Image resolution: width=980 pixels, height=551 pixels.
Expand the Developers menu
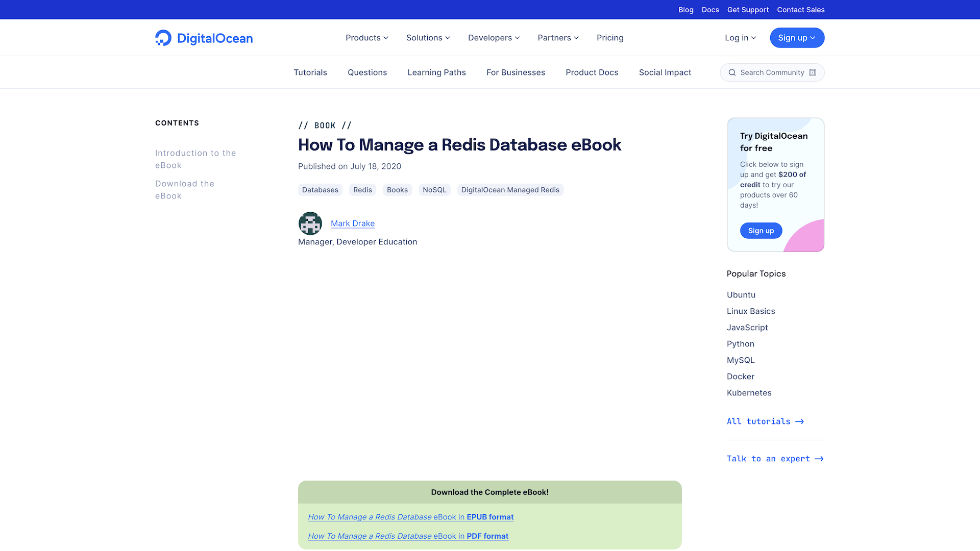494,38
